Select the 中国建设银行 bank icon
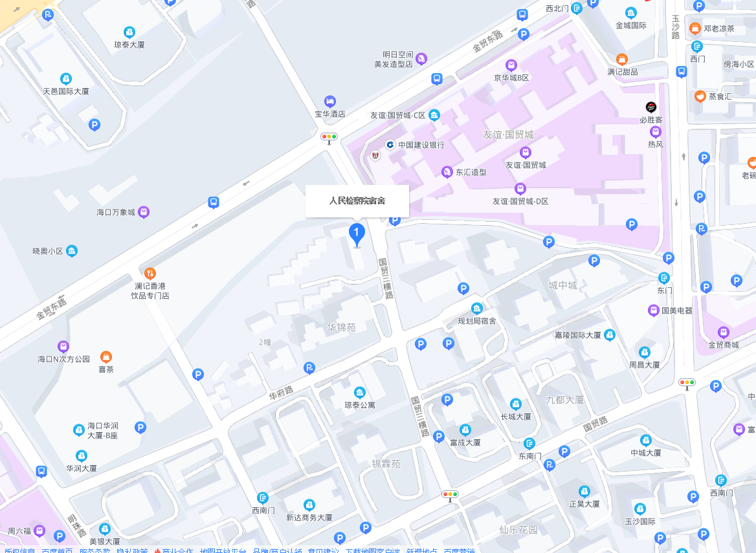The height and width of the screenshot is (553, 756). 390,144
